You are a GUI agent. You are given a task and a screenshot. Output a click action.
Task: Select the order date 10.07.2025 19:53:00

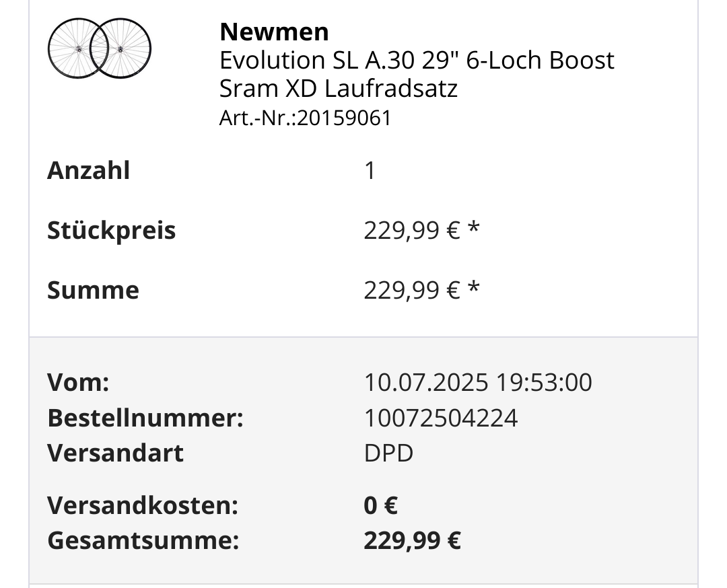[478, 383]
